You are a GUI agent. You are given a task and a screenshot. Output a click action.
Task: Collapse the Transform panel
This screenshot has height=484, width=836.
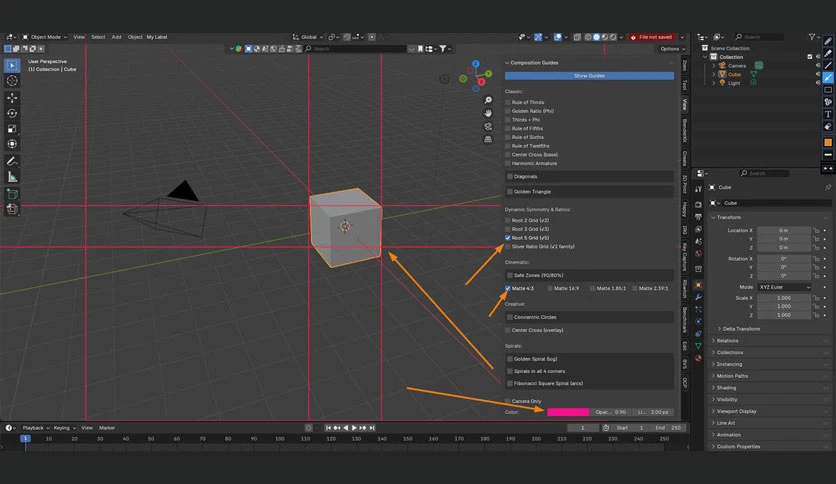pos(713,217)
